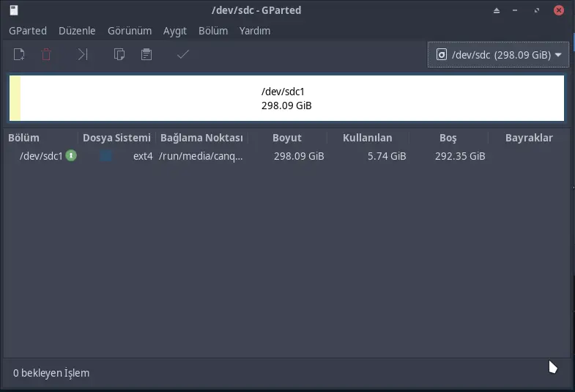The height and width of the screenshot is (392, 575).
Task: Click the ext4 blue color swatch
Action: [105, 156]
